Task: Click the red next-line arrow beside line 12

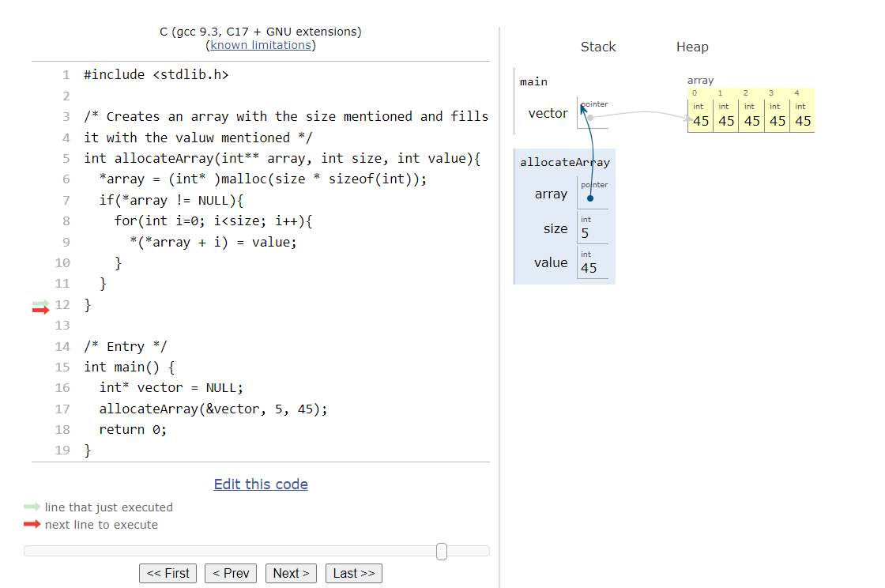Action: (x=40, y=310)
